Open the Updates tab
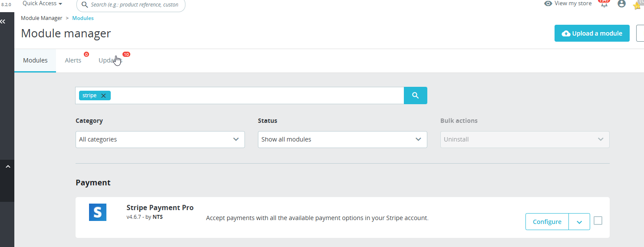The width and height of the screenshot is (644, 247). point(110,60)
